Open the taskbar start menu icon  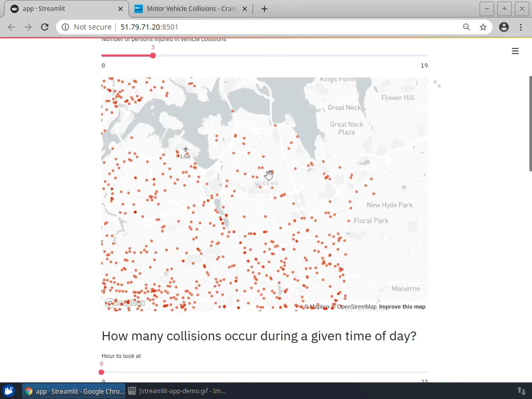(x=9, y=391)
